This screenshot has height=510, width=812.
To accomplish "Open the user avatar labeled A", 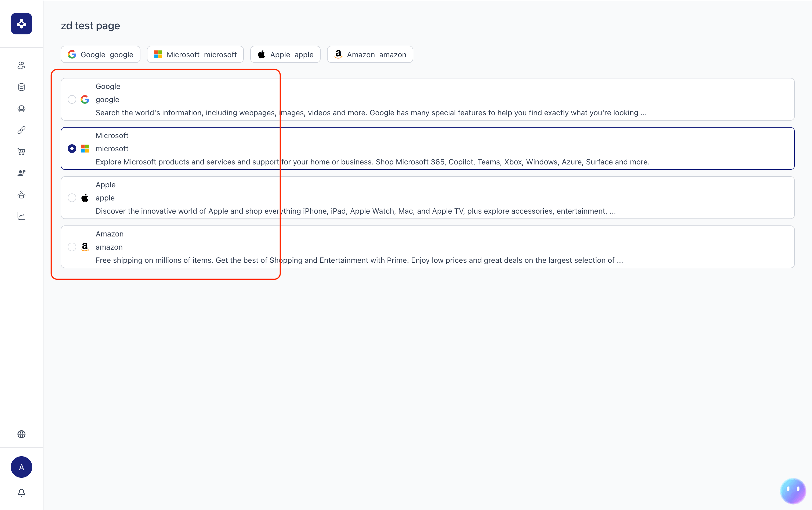I will point(21,467).
